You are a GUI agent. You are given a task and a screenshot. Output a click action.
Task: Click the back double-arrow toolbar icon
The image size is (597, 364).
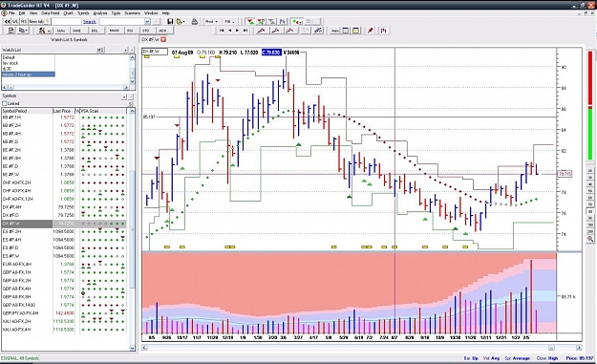8,22
